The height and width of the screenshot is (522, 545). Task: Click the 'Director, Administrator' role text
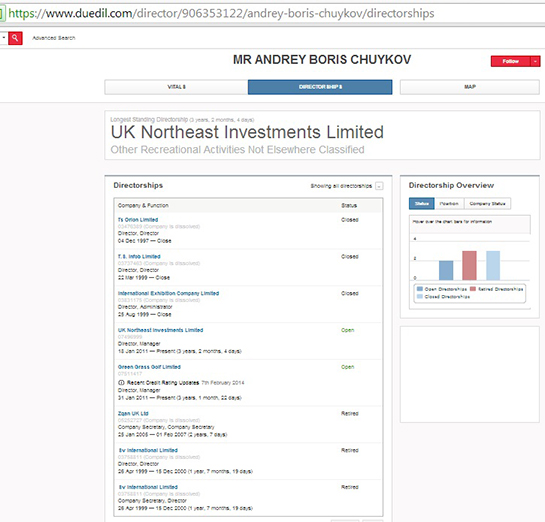(x=145, y=307)
